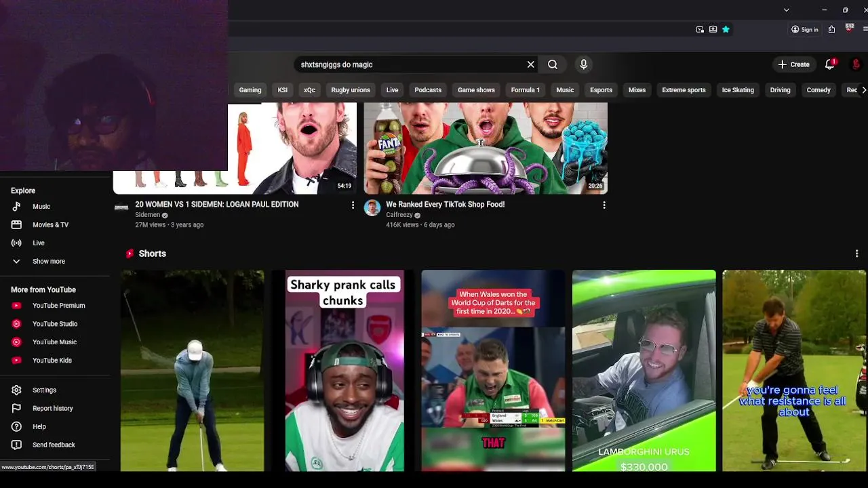Select the Comedy category chip
The image size is (868, 488).
pyautogui.click(x=818, y=89)
